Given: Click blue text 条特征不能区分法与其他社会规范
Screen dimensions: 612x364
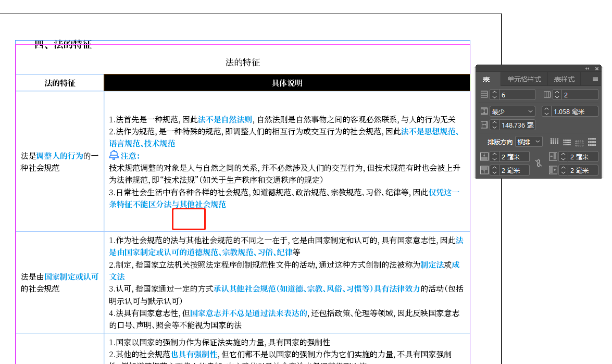Looking at the screenshot, I should pyautogui.click(x=167, y=205).
